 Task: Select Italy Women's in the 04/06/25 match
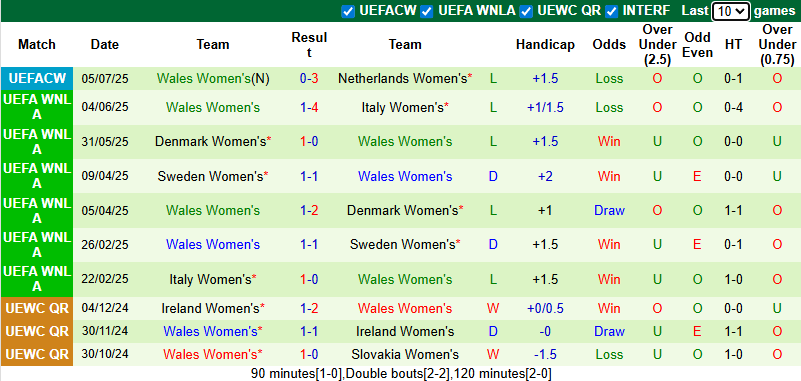403,108
